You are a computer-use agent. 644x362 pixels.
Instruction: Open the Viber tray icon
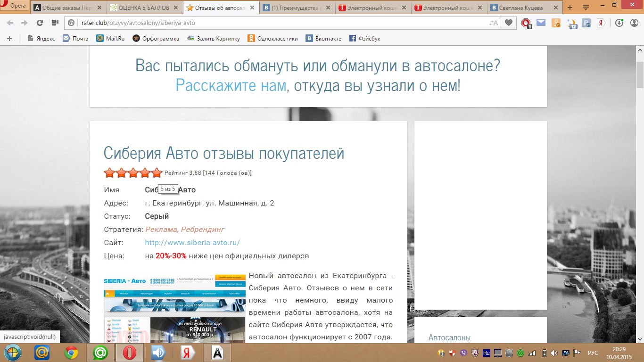[464, 353]
